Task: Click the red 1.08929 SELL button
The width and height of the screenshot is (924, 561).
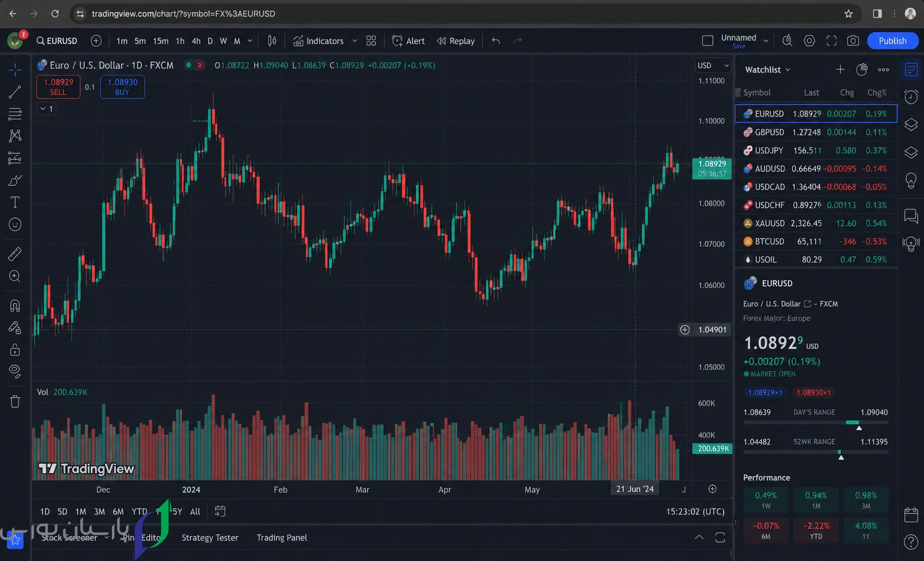Action: click(58, 87)
